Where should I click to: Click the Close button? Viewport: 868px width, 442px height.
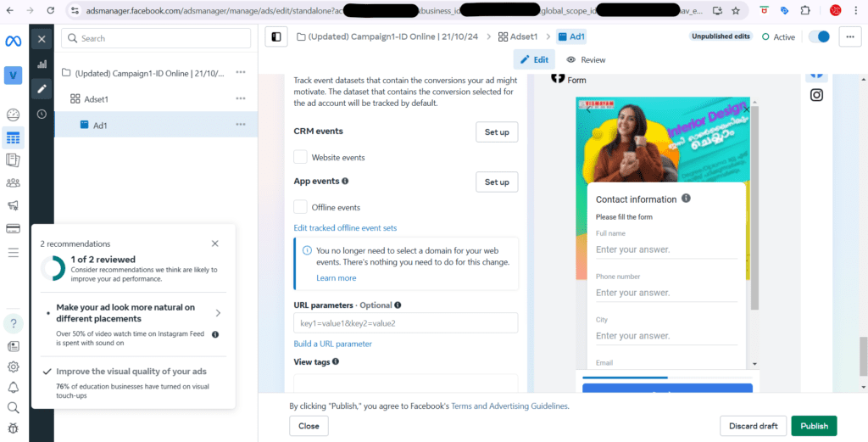coord(309,426)
